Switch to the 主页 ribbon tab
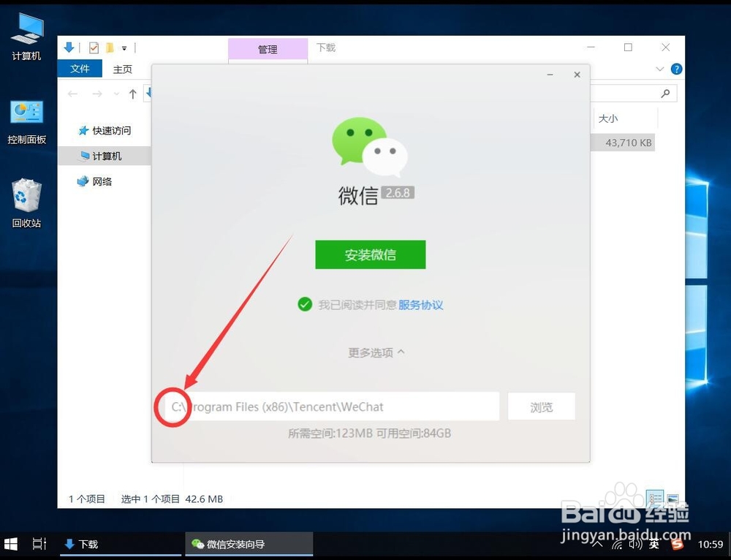Viewport: 731px width, 560px height. (x=123, y=69)
